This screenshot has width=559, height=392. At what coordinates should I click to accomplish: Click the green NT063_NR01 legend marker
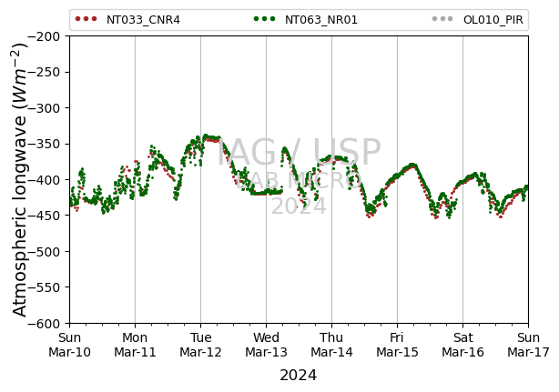[x=265, y=19]
